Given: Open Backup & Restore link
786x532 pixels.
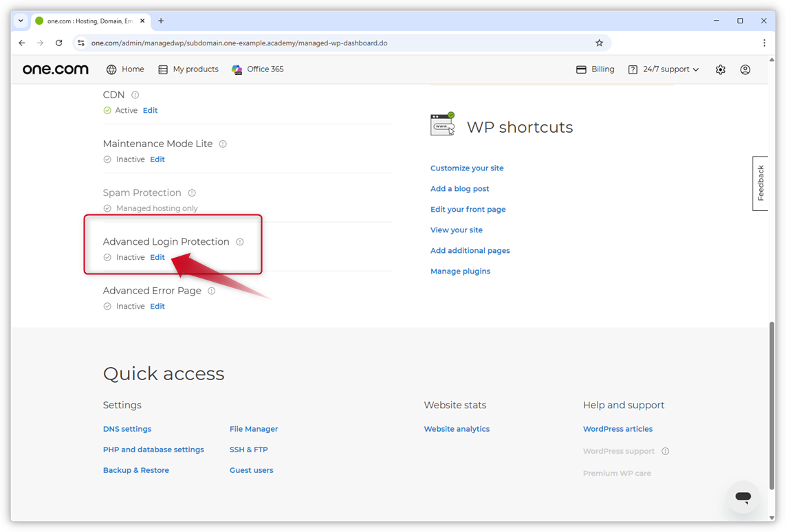Looking at the screenshot, I should (136, 470).
